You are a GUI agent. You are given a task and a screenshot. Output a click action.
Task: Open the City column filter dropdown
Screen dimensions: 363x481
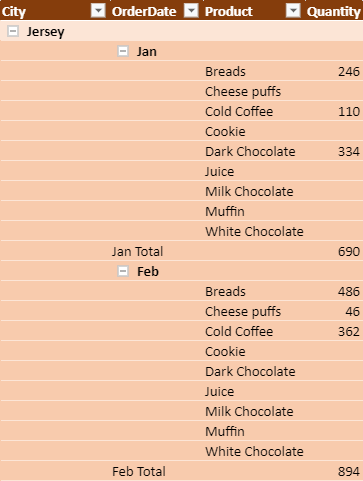coord(98,11)
